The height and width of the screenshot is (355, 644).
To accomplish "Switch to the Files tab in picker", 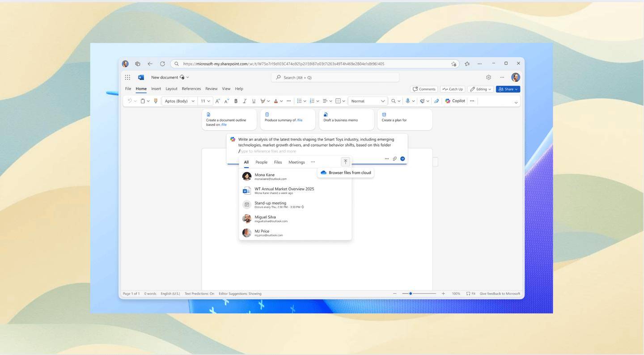I will [278, 162].
